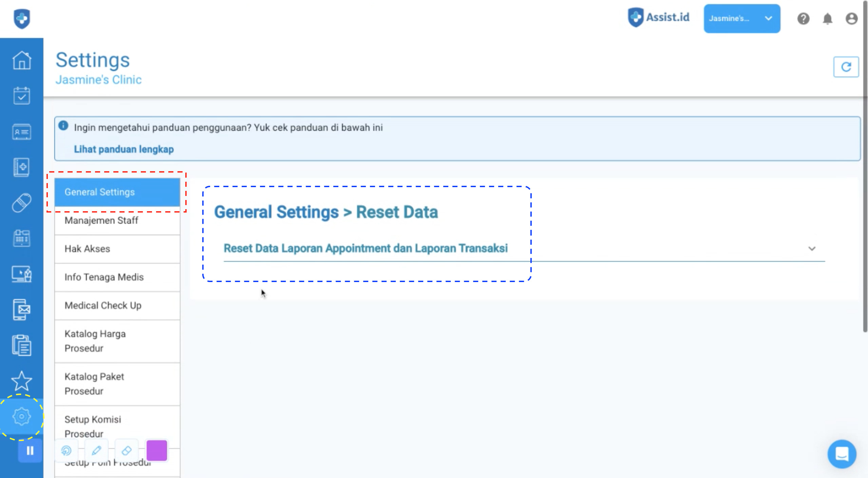Open the Jasmine's clinic selector dropdown
The width and height of the screenshot is (868, 478).
741,19
